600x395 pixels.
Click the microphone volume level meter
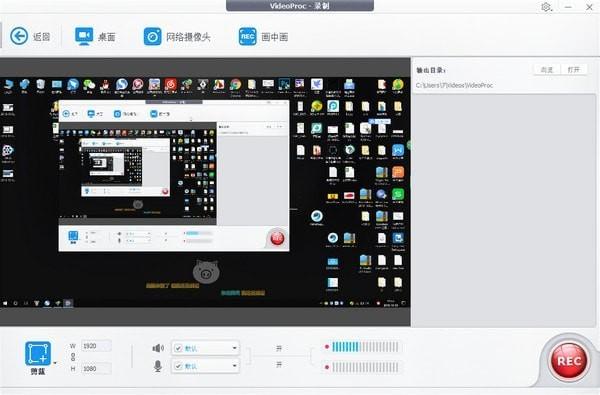tap(365, 367)
